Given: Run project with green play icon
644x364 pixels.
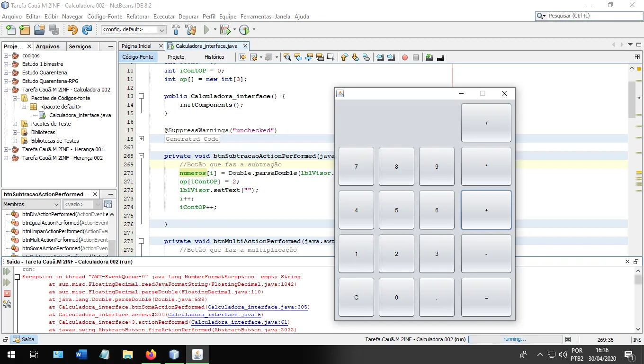Looking at the screenshot, I should [x=206, y=30].
